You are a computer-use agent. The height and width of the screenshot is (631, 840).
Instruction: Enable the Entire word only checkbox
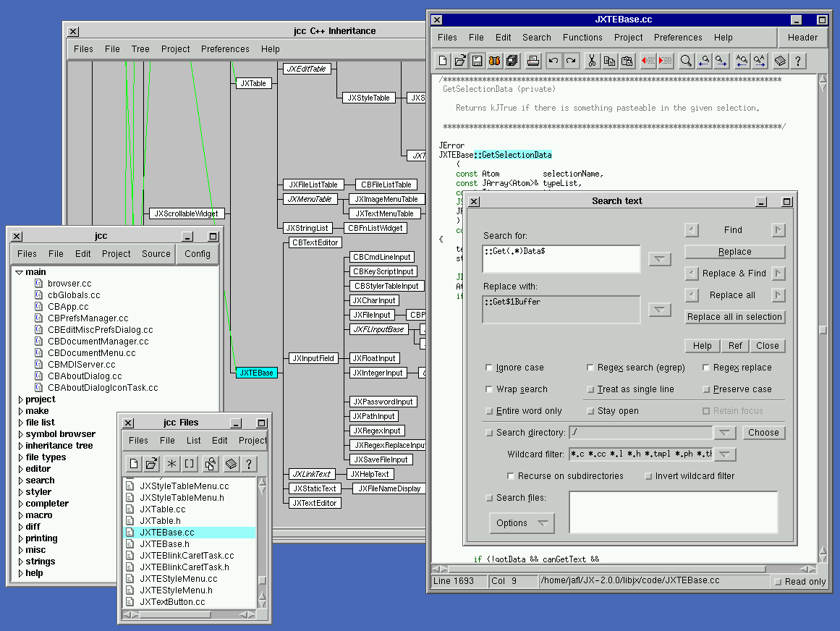pos(488,411)
